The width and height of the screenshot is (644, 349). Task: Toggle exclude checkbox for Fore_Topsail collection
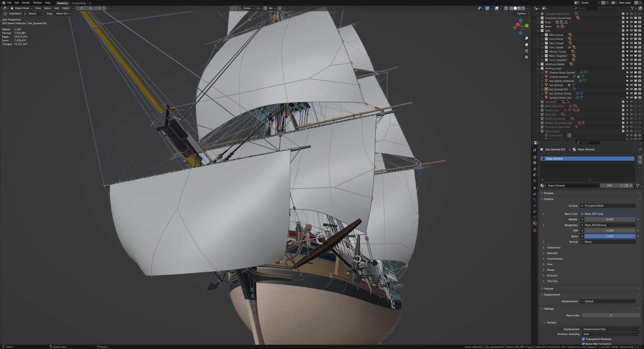pyautogui.click(x=623, y=47)
